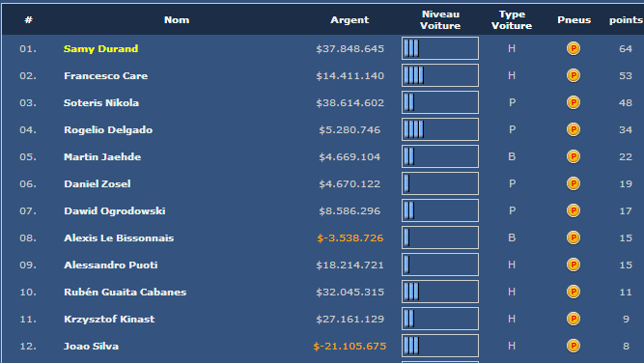Click the tyre icon for Alexis Le Bissonnais

(x=574, y=237)
